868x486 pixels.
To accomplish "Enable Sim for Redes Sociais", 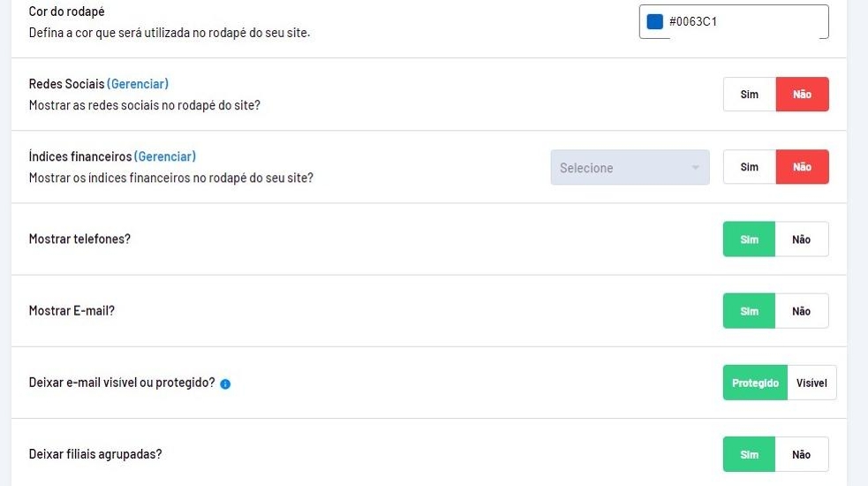I will tap(749, 95).
